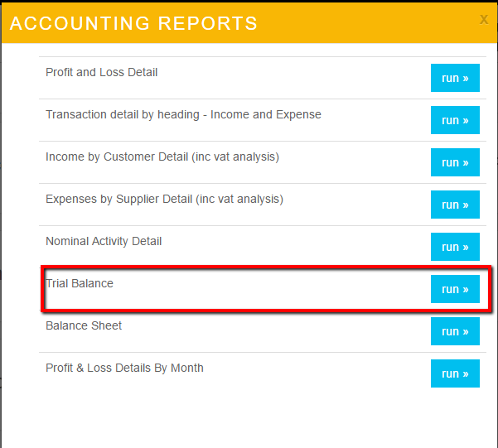Run Transaction detail by heading report

tap(455, 120)
